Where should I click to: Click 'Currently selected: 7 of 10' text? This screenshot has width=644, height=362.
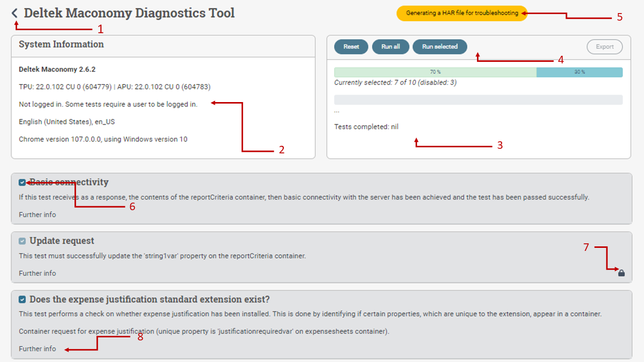coord(395,82)
